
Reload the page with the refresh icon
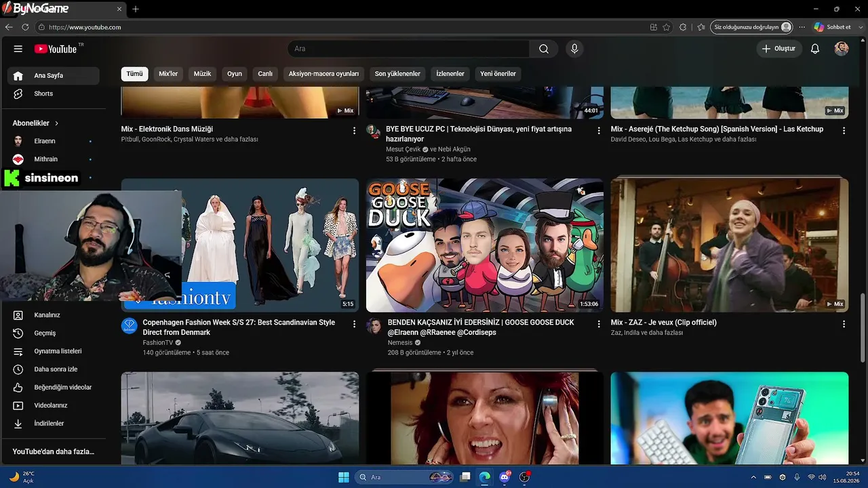tap(25, 27)
